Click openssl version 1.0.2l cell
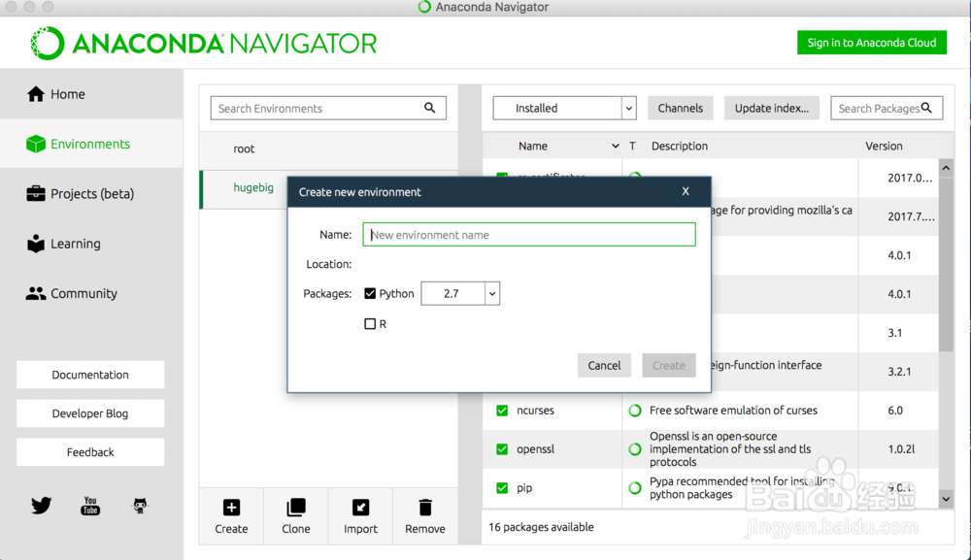This screenshot has width=971, height=560. 902,449
